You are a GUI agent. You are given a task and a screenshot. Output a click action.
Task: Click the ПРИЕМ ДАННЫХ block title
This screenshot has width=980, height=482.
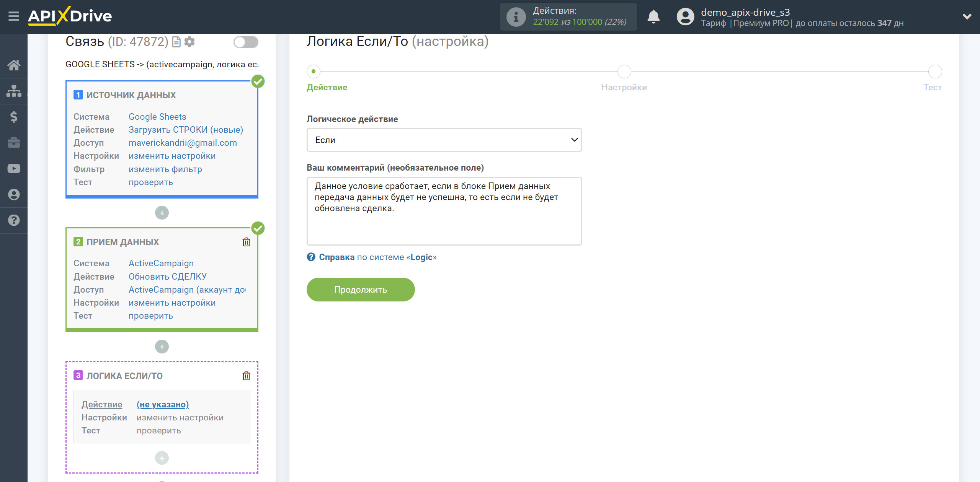[x=122, y=242]
